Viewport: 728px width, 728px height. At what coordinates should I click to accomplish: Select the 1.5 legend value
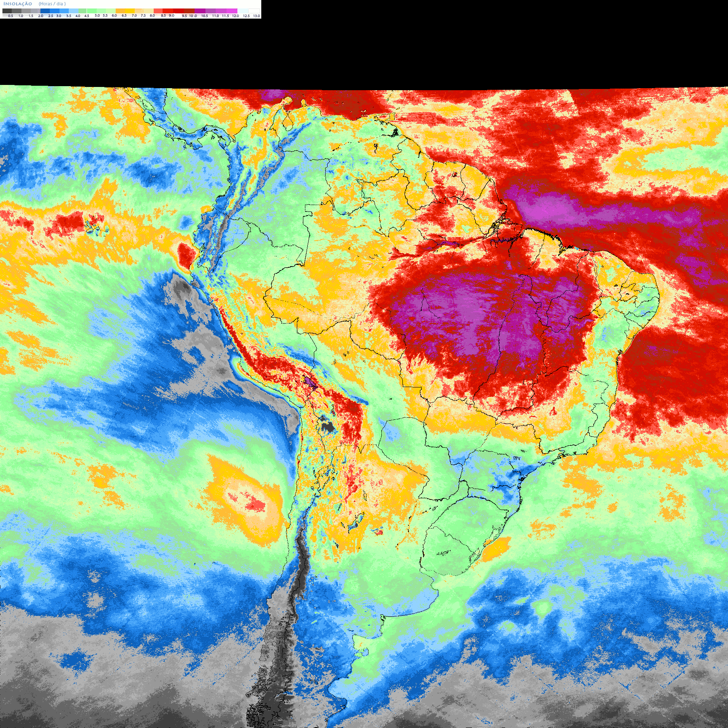[31, 16]
